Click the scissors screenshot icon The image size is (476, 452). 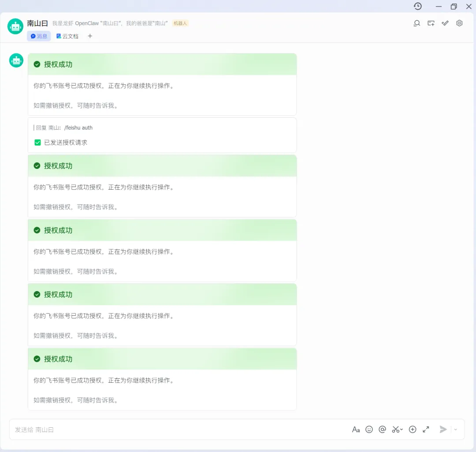395,430
